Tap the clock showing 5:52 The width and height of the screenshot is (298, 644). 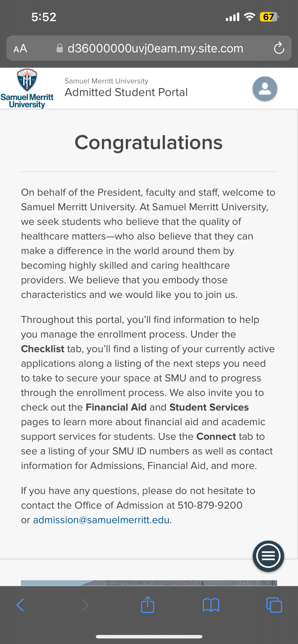[x=44, y=17]
